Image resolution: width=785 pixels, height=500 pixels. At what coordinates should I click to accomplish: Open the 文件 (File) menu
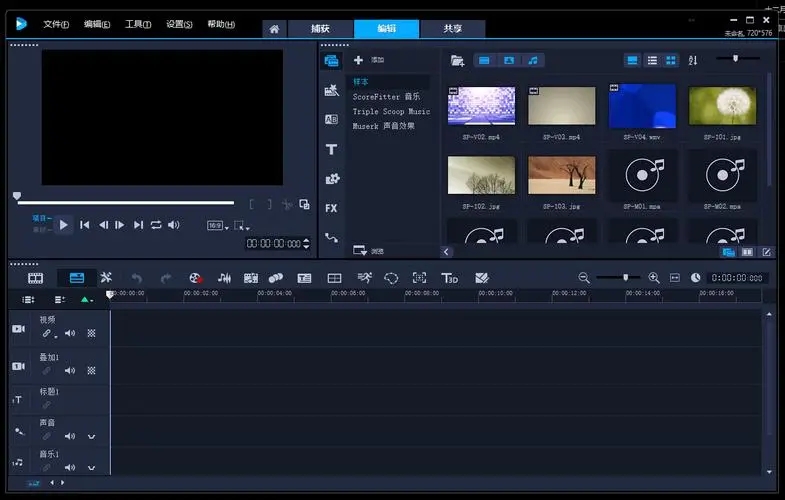pos(55,24)
